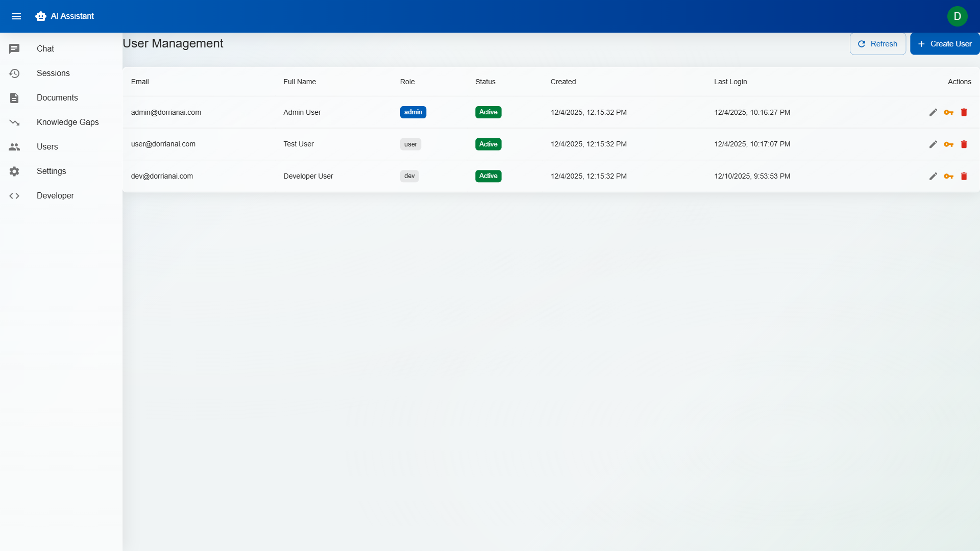Select the email admin@dorrianai.com
Viewport: 980px width, 551px height.
[166, 112]
